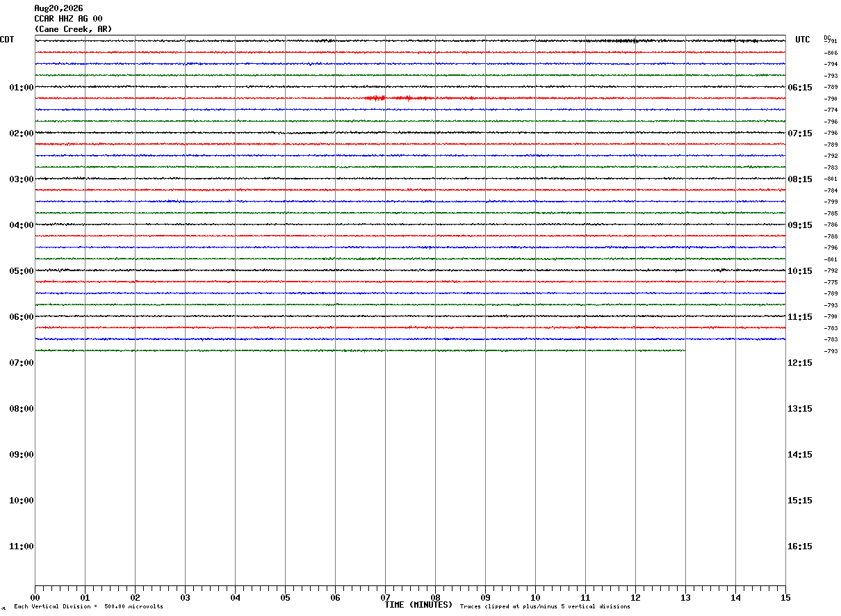Click the 14:15 UTC time label
Viewport: 841px width, 616px height.
[x=800, y=455]
